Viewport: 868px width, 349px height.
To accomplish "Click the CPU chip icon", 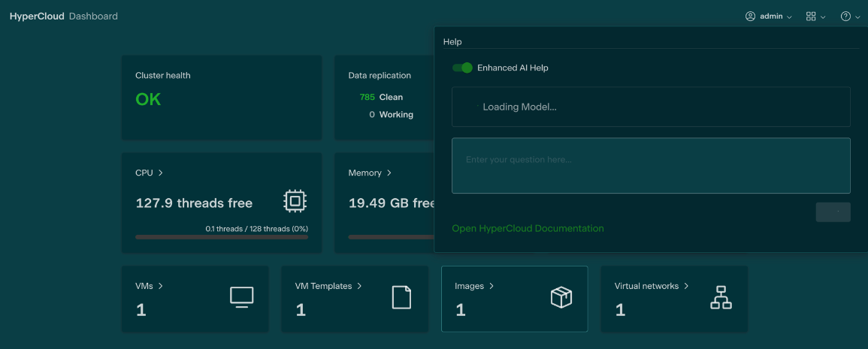I will tap(295, 200).
